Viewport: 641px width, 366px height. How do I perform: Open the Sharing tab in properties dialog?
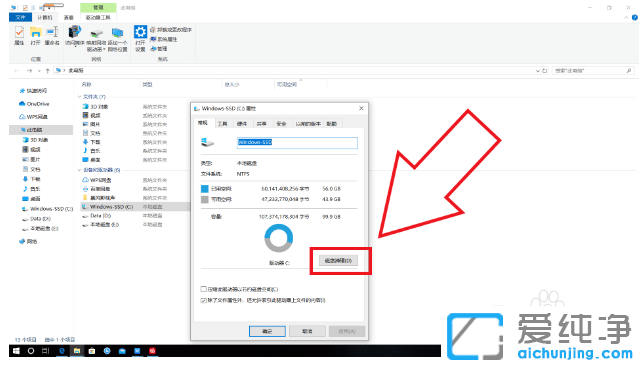[262, 123]
